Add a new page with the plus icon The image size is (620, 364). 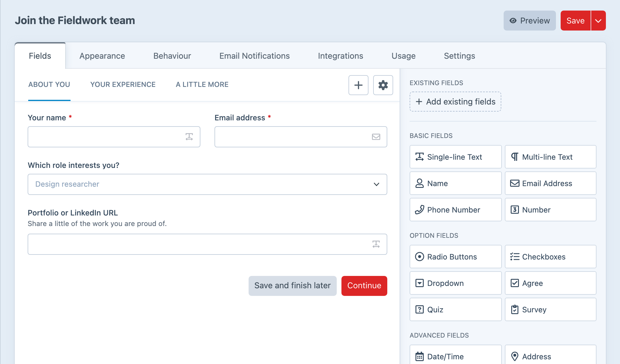tap(358, 85)
